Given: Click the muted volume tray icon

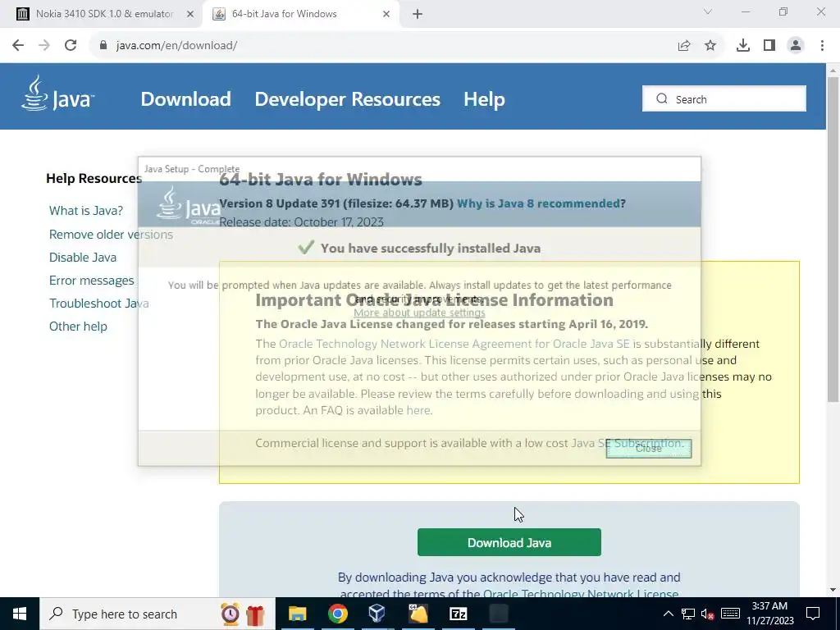Looking at the screenshot, I should pos(708,614).
